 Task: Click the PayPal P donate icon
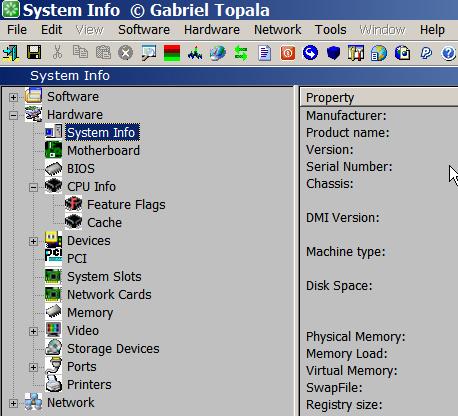pos(426,53)
